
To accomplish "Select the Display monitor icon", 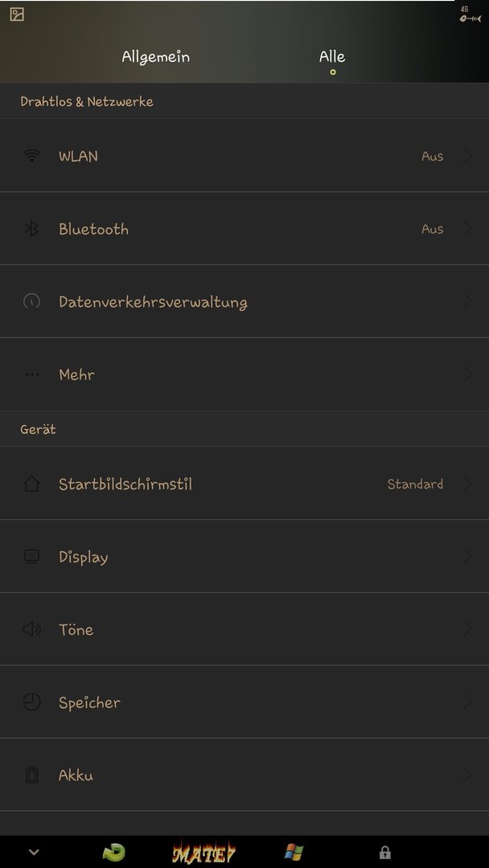I will coord(31,556).
